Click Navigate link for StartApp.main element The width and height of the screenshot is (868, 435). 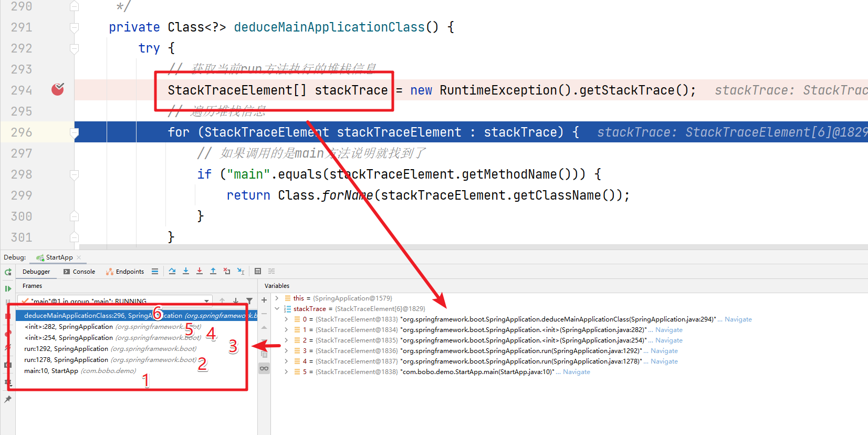coord(577,371)
